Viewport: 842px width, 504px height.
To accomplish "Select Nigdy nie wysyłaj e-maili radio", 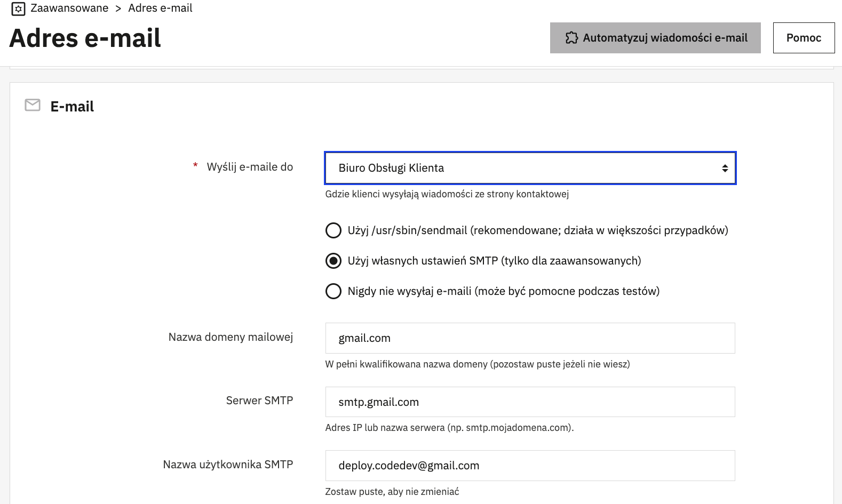I will click(x=333, y=291).
